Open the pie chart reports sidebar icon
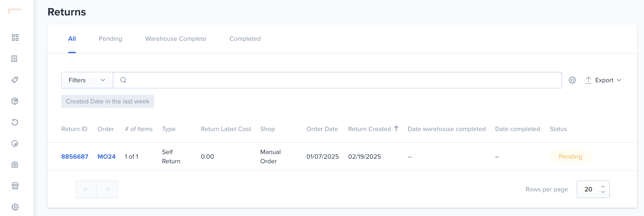The width and height of the screenshot is (644, 216). (15, 143)
